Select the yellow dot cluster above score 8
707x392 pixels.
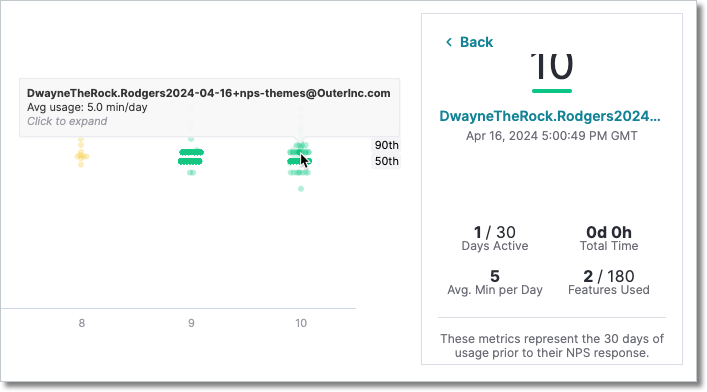(81, 153)
